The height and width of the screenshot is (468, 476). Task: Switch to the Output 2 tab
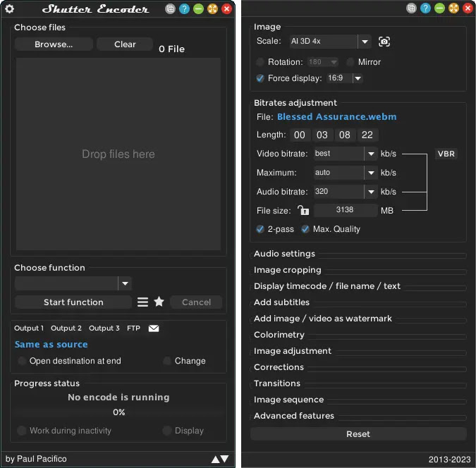[x=66, y=328]
